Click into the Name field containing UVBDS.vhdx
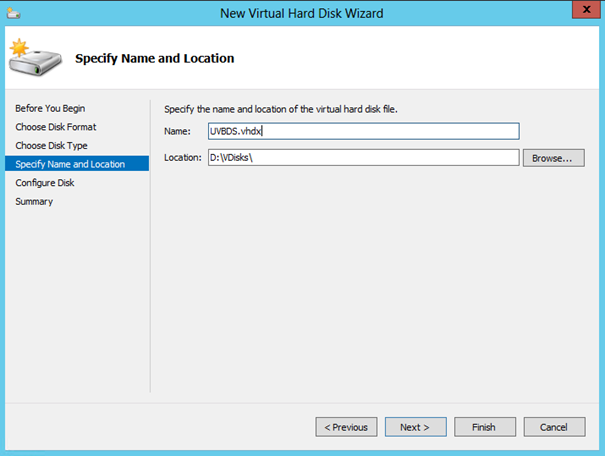Screen dimensions: 605x456 click(x=363, y=131)
